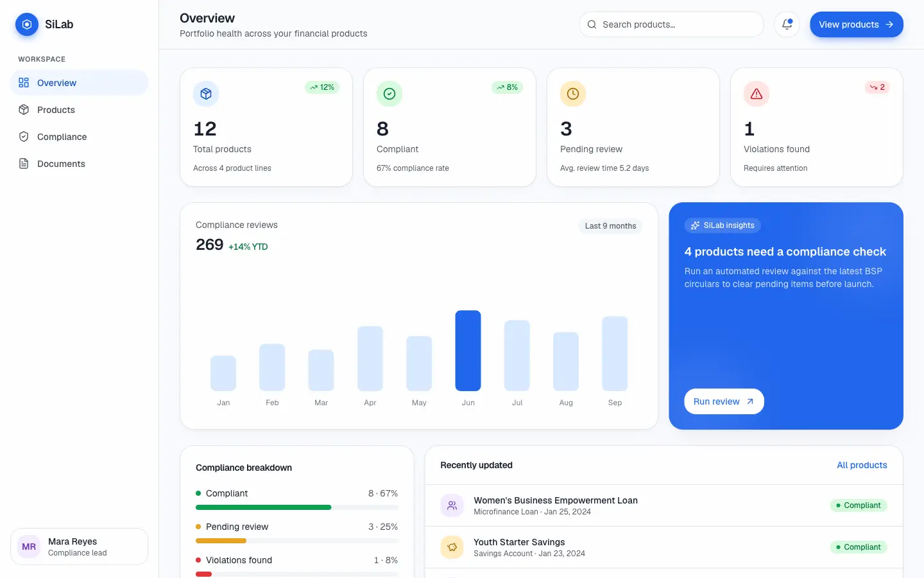Click the '8 · 67%' Compliant value
This screenshot has height=578, width=924.
pyautogui.click(x=383, y=493)
